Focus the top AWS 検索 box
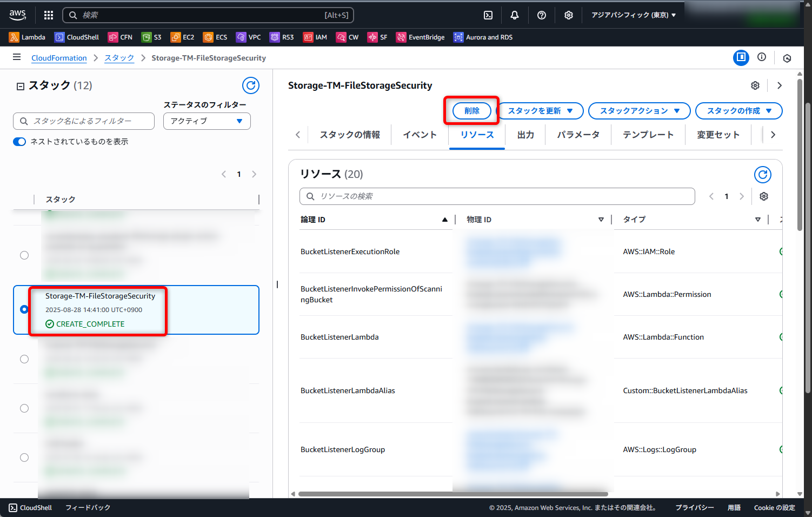This screenshot has width=812, height=517. (208, 15)
